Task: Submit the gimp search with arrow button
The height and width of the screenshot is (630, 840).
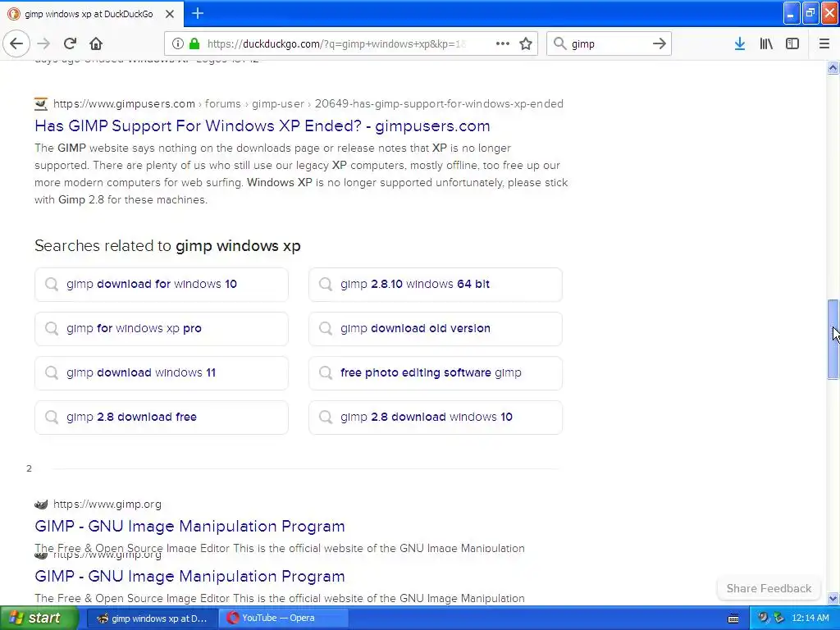Action: click(x=660, y=43)
